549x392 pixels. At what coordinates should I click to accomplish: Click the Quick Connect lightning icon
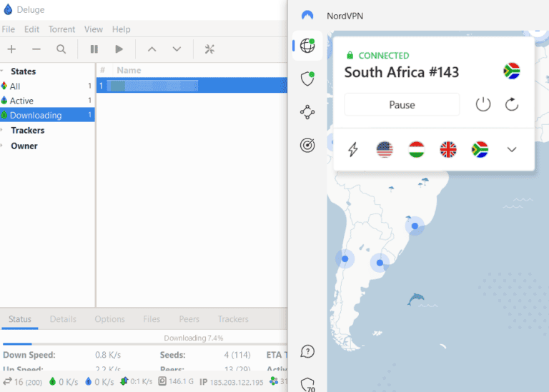pos(353,149)
